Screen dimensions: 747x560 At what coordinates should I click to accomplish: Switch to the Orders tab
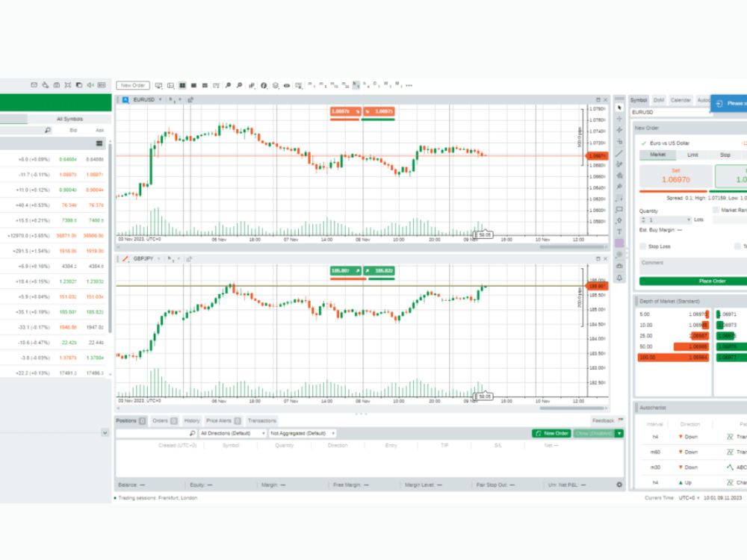[165, 420]
